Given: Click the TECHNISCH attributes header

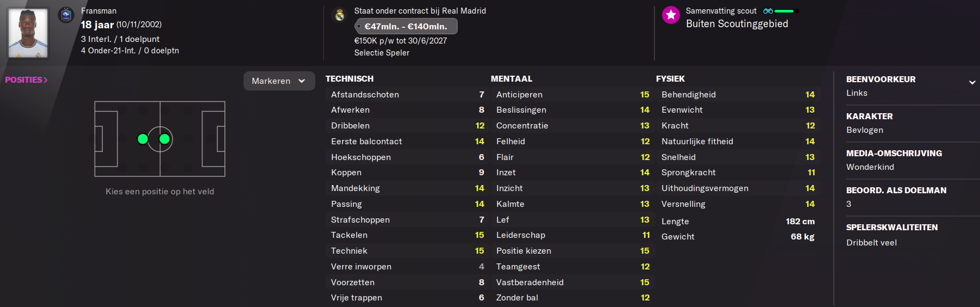Looking at the screenshot, I should pos(349,79).
